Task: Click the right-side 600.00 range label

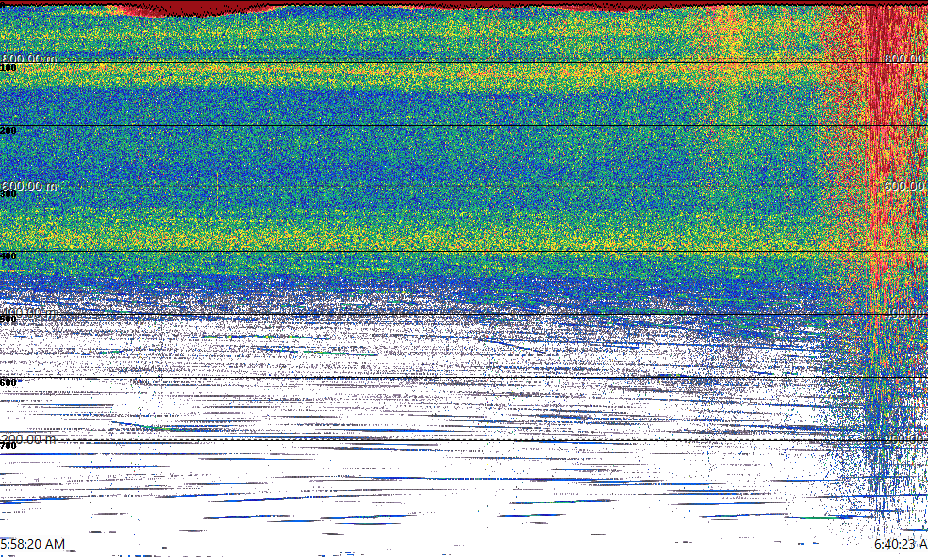Action: (x=905, y=185)
